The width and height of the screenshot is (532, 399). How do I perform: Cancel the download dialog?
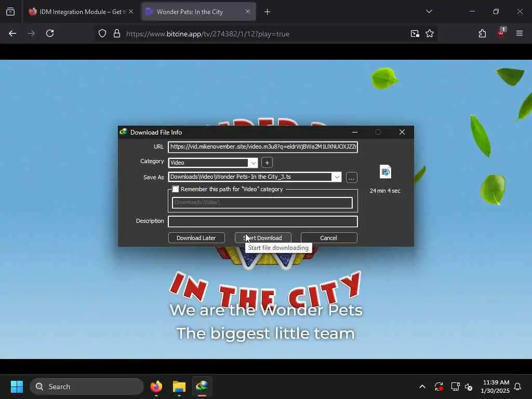[328, 238]
